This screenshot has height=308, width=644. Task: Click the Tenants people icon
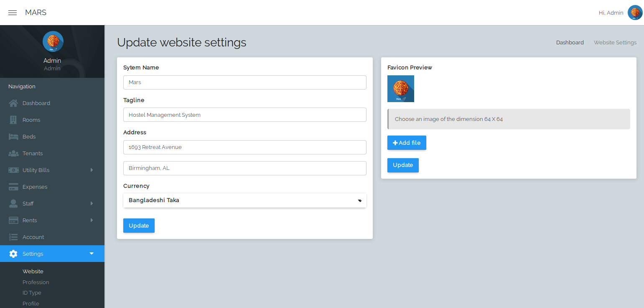pyautogui.click(x=13, y=153)
